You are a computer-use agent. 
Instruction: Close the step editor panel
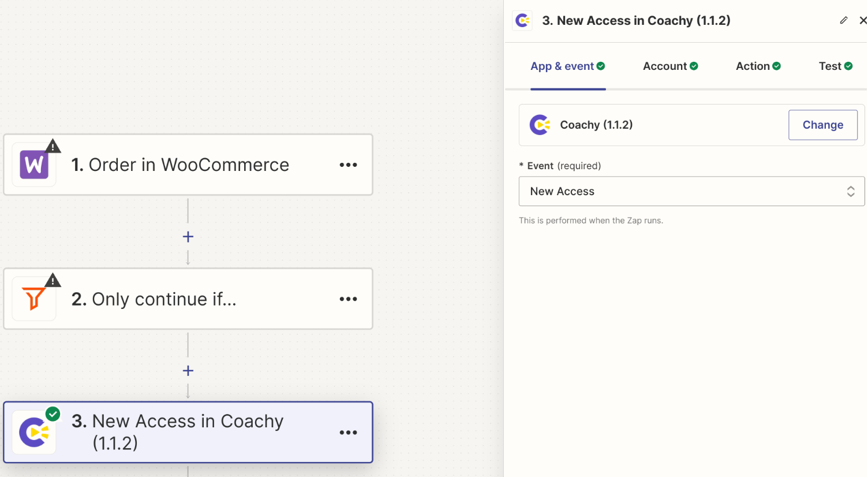tap(863, 20)
